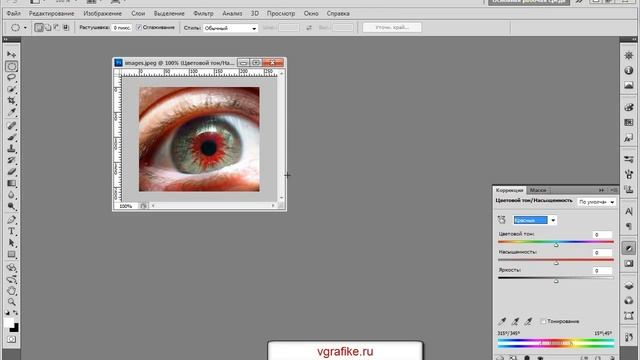
Task: Switch to the Маски tab
Action: (x=538, y=190)
